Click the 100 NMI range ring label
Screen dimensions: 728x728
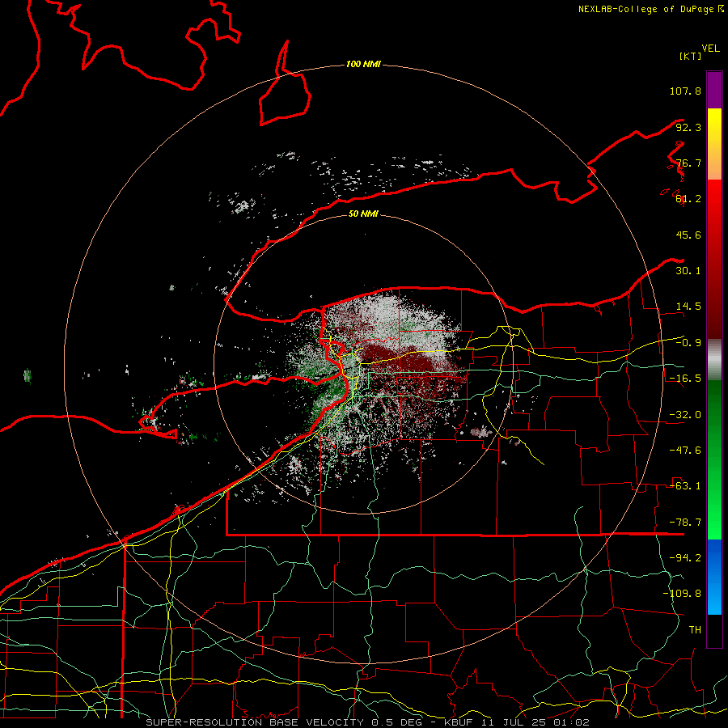[363, 64]
